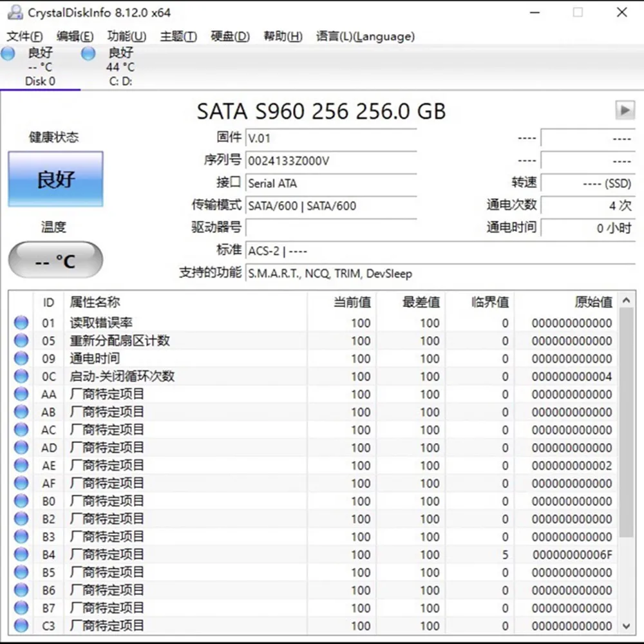This screenshot has height=644, width=644.
Task: Open the 硬盘(D) menu
Action: tap(230, 36)
